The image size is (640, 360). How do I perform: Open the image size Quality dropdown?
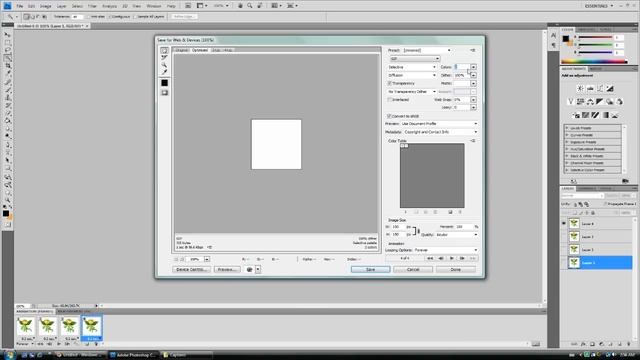[456, 235]
